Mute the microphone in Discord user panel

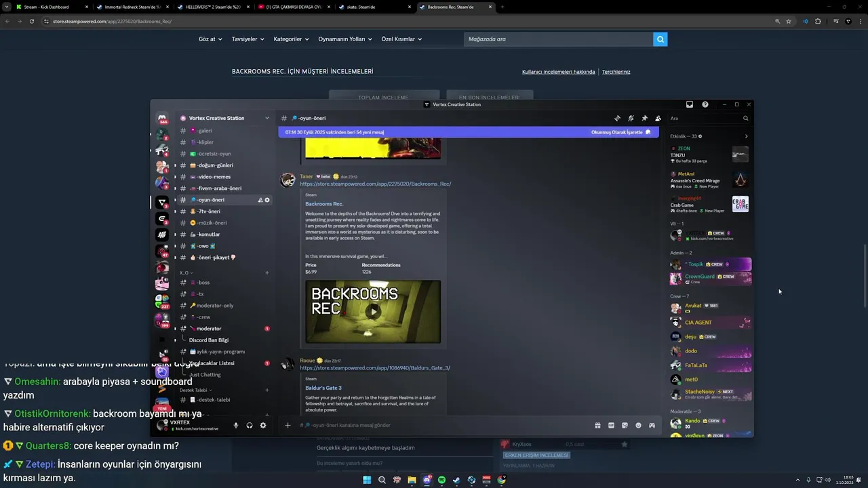[236, 426]
